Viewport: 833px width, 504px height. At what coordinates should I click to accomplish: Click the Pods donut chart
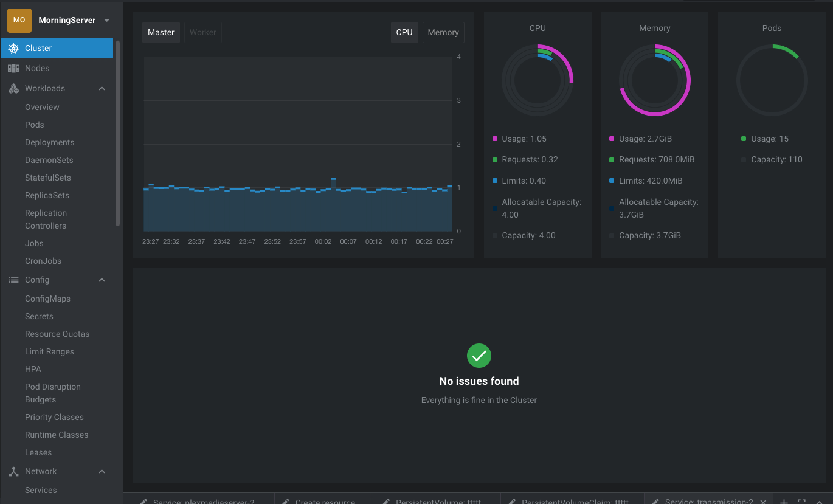coord(772,80)
